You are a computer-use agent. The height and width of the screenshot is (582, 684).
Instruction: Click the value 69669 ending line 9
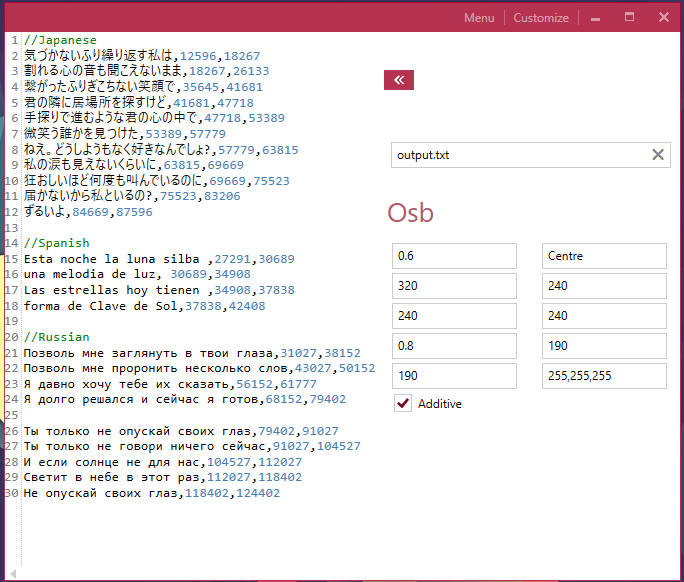[226, 165]
